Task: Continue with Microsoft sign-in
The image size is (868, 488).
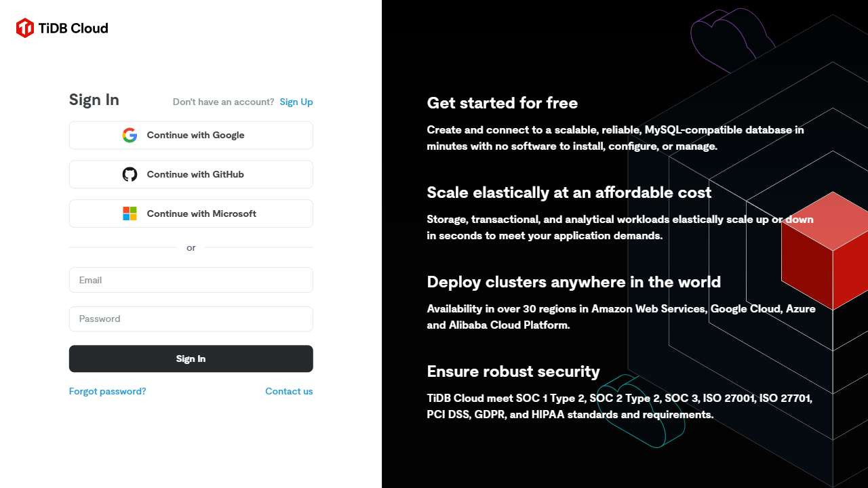Action: point(191,213)
